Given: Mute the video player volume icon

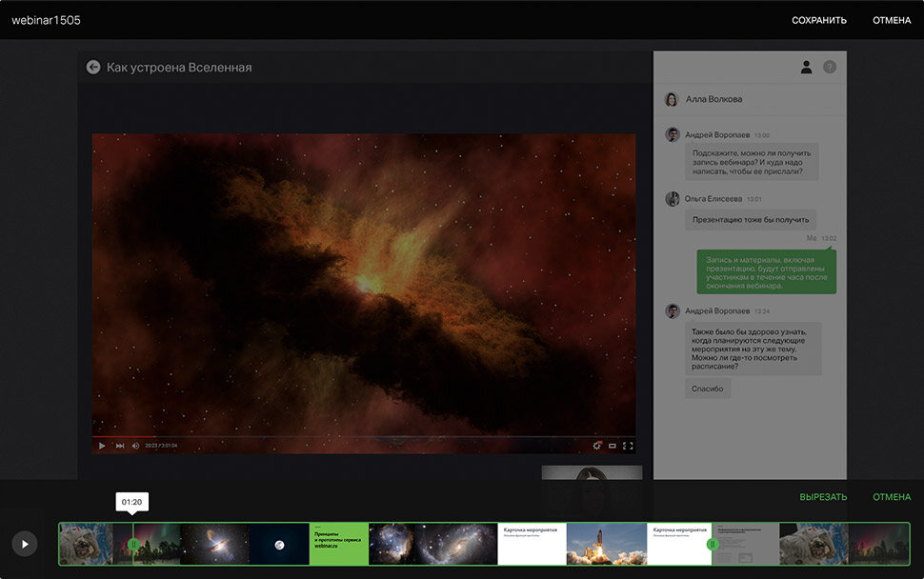Looking at the screenshot, I should click(135, 446).
